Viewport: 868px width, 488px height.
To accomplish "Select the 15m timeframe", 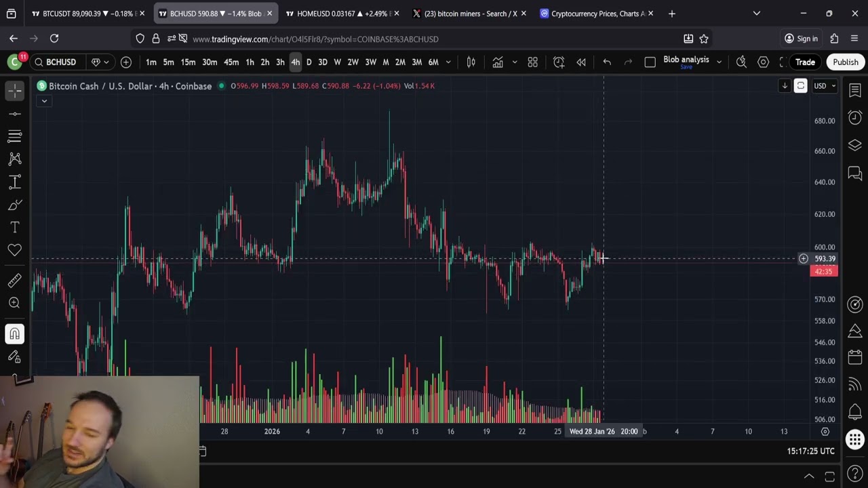I will pyautogui.click(x=188, y=62).
